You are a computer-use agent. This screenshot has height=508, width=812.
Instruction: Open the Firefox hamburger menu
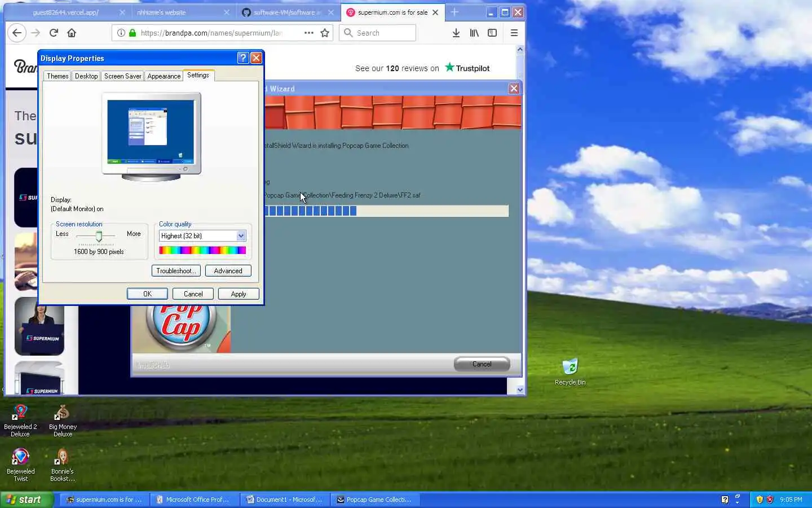tap(514, 33)
